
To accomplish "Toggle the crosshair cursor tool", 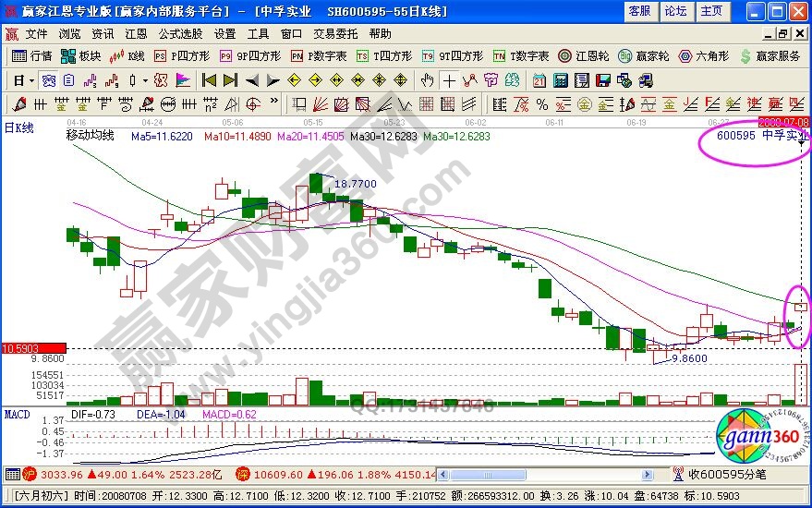I will (x=449, y=79).
